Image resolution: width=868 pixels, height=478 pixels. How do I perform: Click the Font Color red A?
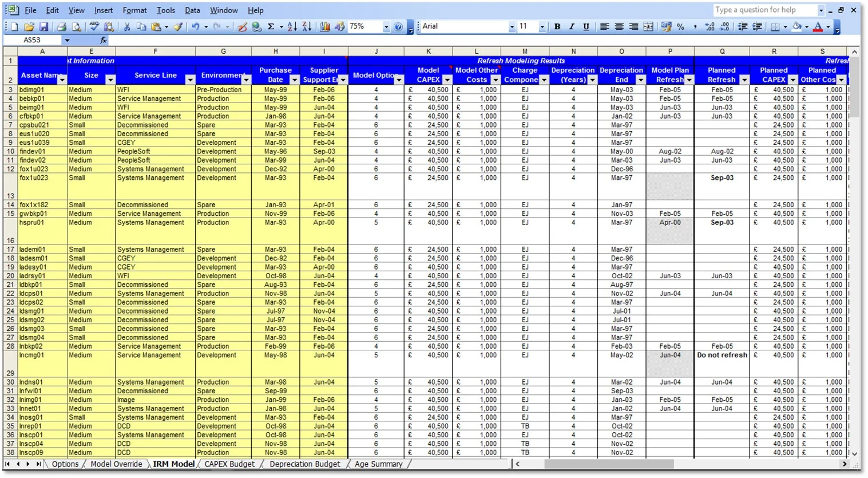coord(818,26)
